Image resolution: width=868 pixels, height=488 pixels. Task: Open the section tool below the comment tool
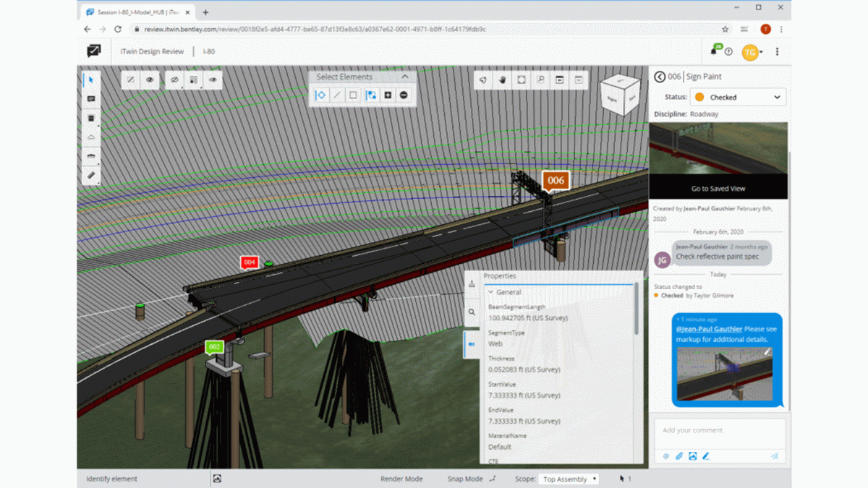point(91,118)
